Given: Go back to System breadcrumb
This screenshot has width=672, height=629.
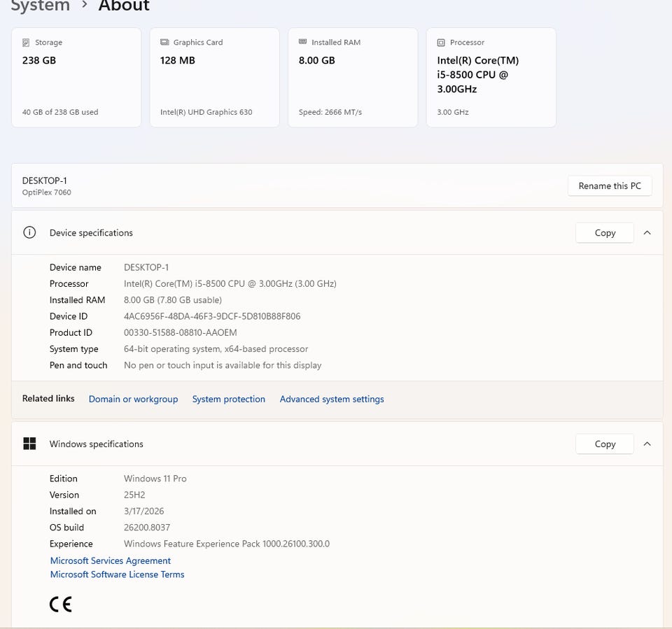Looking at the screenshot, I should click(x=40, y=6).
